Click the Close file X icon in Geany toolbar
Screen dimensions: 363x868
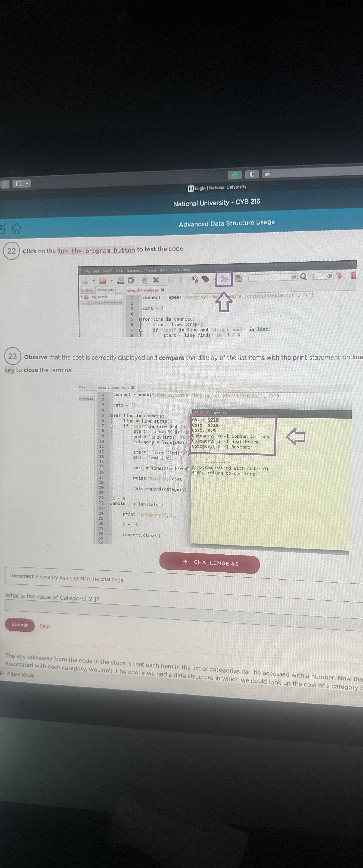coord(155,280)
